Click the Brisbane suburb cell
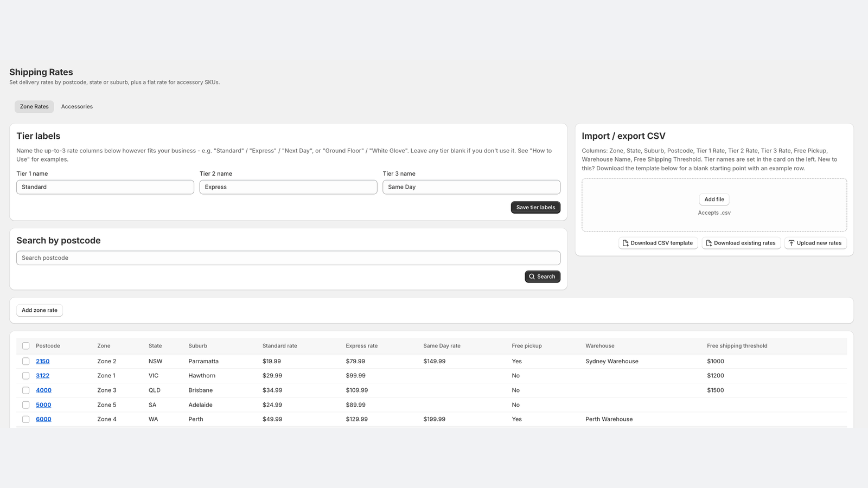Viewport: 868px width, 488px height. (x=200, y=390)
